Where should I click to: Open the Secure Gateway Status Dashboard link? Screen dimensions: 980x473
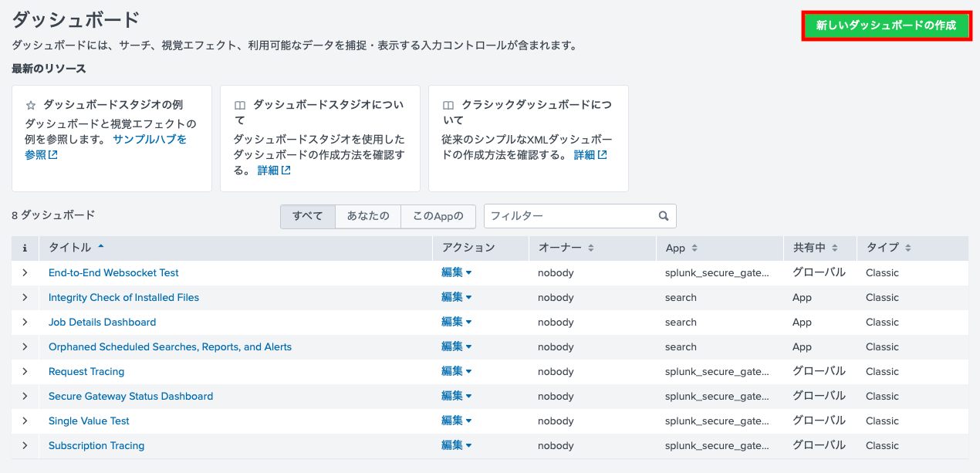(130, 396)
